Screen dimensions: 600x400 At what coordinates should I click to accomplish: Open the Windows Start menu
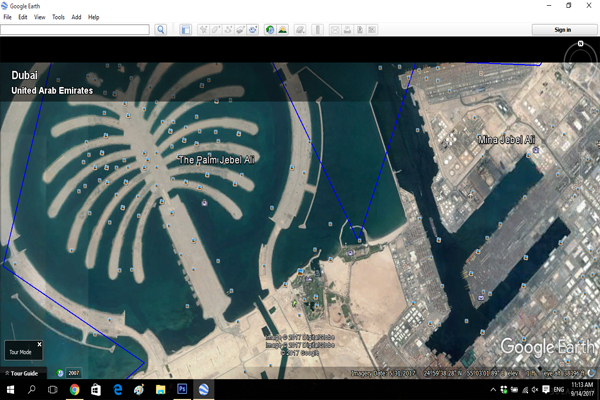[x=10, y=390]
